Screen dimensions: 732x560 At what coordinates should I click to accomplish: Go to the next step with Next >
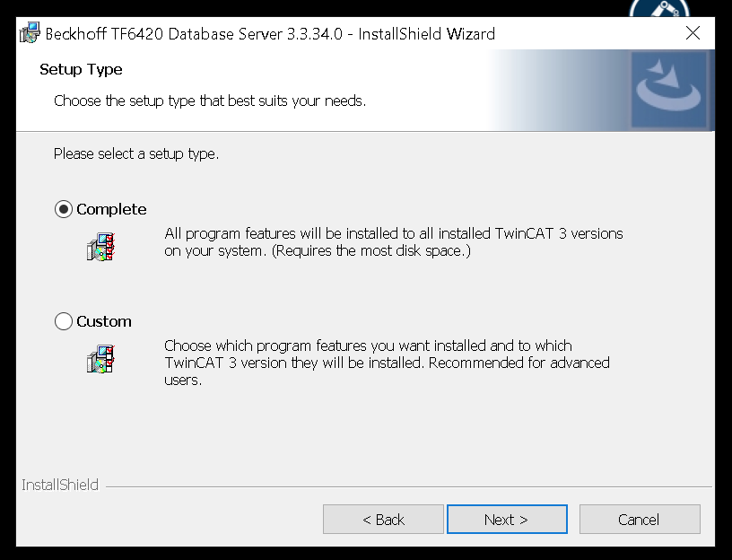pyautogui.click(x=507, y=519)
